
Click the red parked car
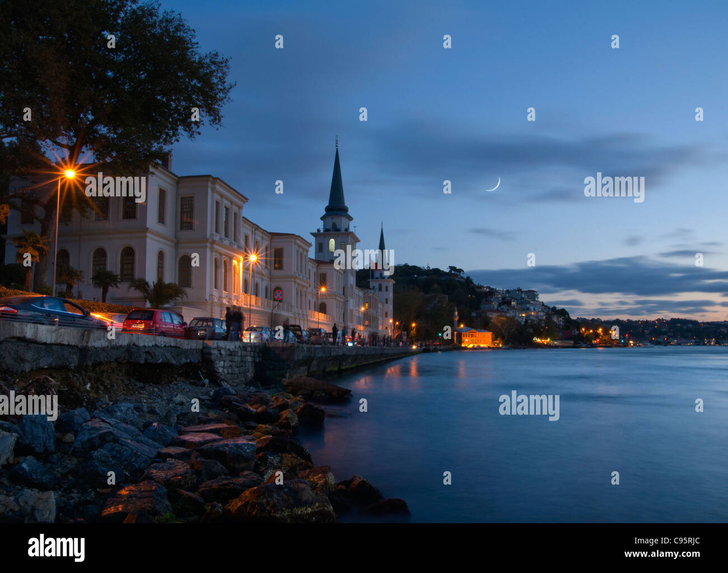pos(155,323)
